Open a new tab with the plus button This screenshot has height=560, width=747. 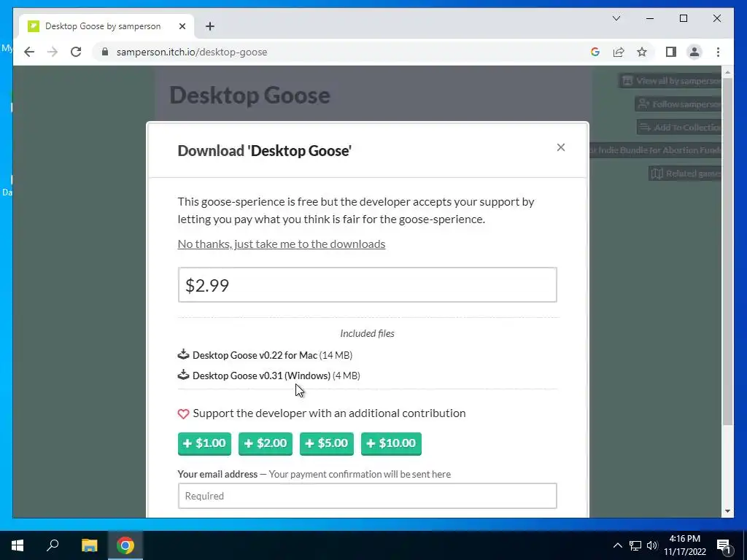(x=210, y=26)
